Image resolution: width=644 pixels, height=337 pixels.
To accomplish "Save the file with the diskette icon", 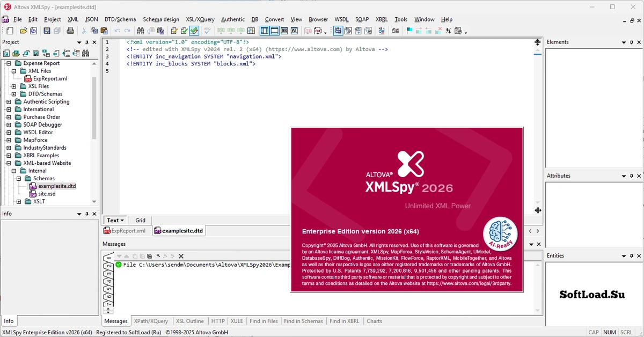I will click(47, 31).
